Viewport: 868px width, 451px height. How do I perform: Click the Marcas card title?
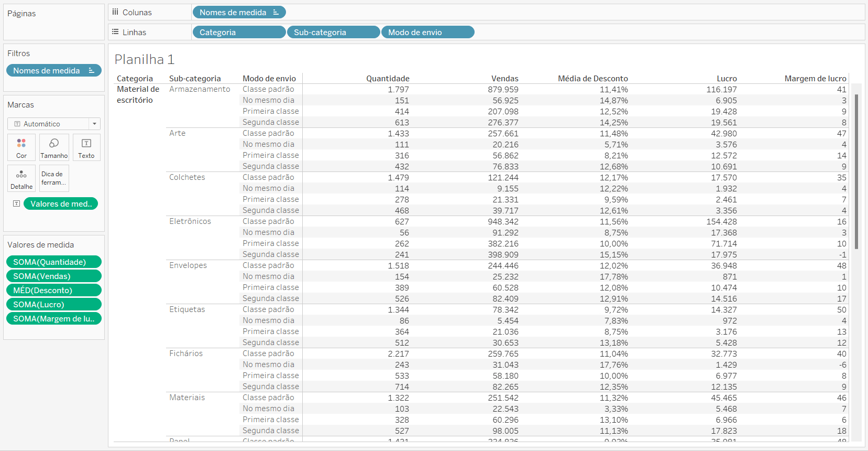20,105
